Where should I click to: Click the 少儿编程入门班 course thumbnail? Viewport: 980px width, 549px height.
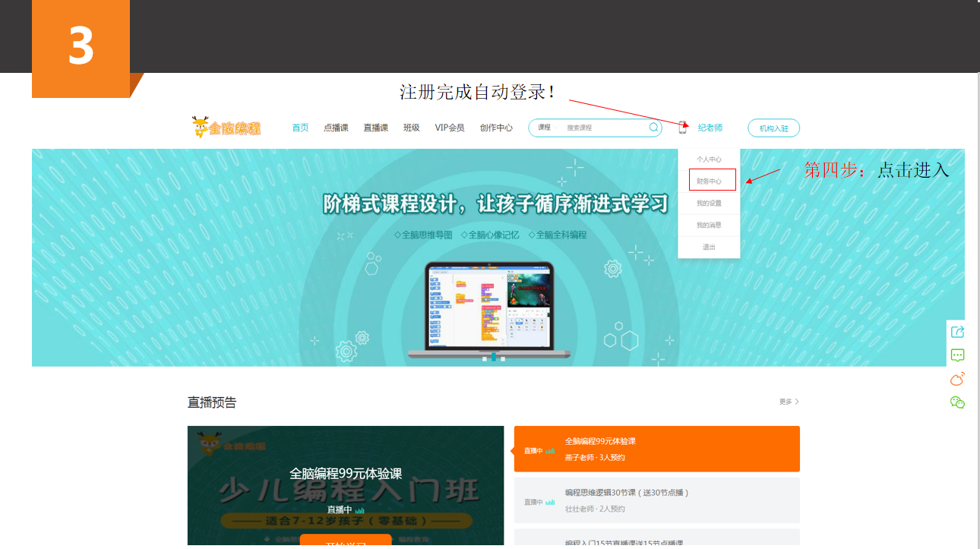coord(346,485)
